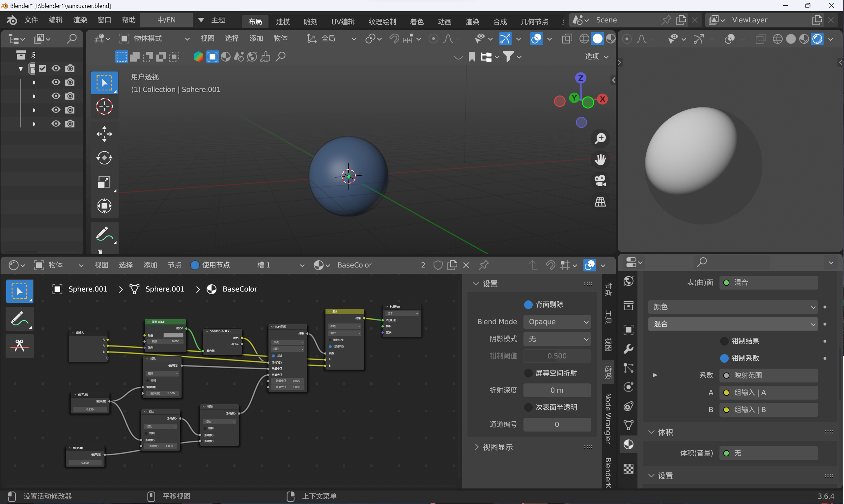Click the pan hand icon in the viewport
This screenshot has width=844, height=504.
point(600,160)
